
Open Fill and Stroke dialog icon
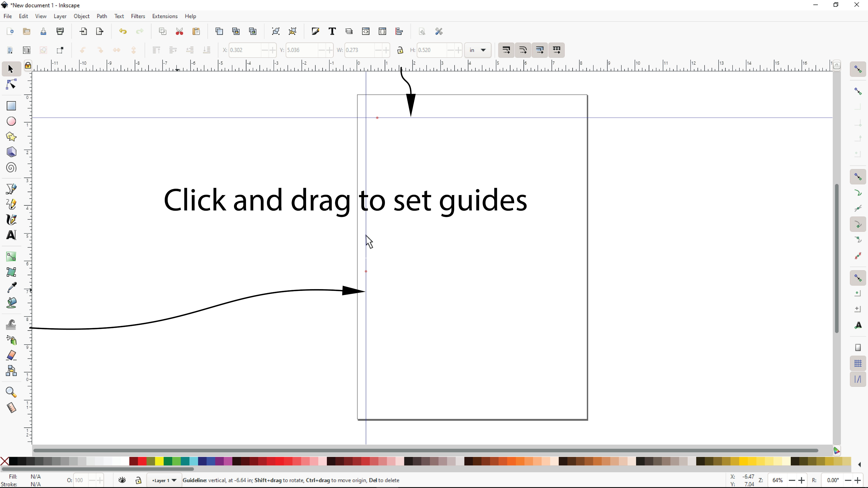315,32
